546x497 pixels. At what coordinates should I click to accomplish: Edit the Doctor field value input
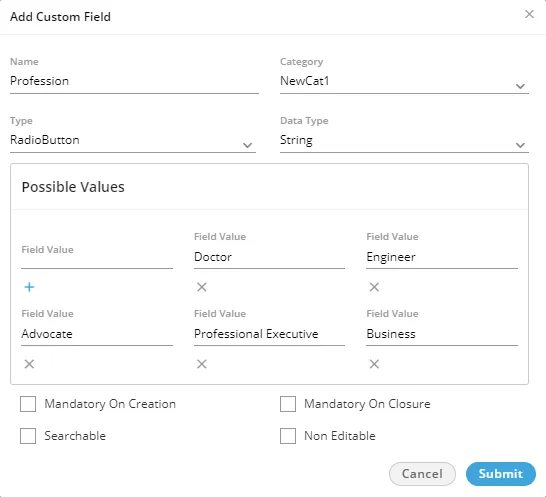click(269, 258)
